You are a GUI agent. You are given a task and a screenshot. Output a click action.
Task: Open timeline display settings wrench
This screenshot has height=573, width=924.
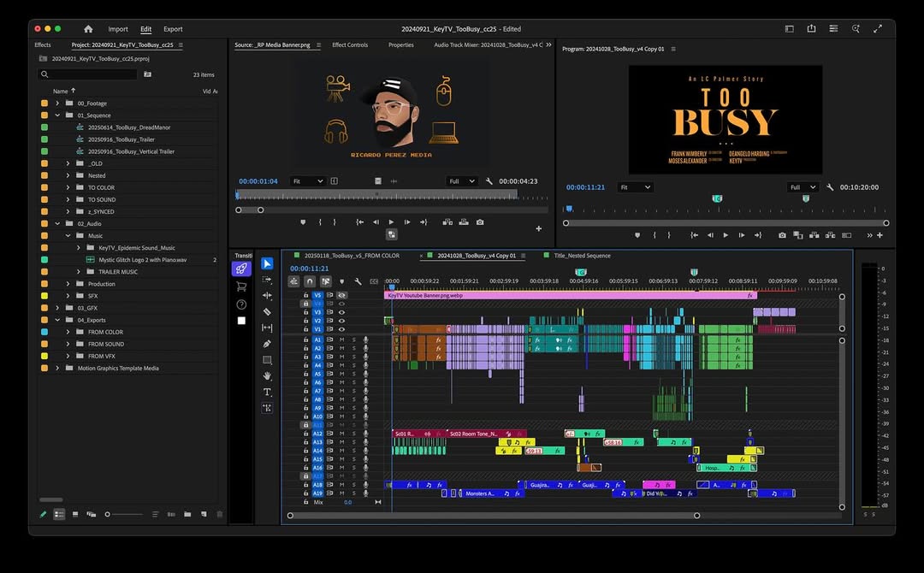pos(358,281)
